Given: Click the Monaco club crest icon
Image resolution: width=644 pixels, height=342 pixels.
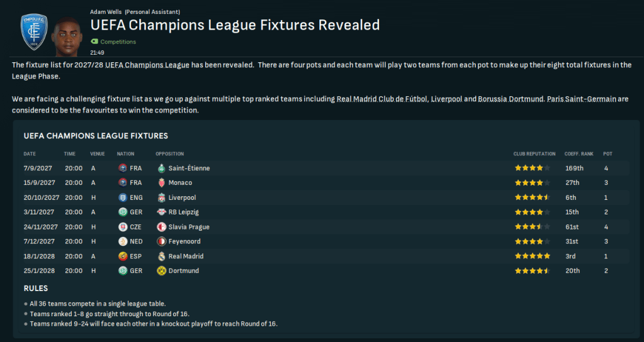Looking at the screenshot, I should (162, 183).
